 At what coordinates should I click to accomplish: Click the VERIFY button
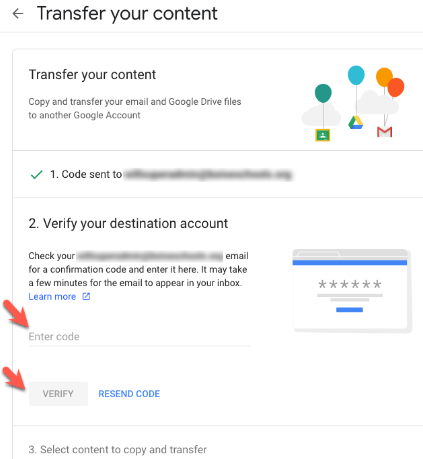pyautogui.click(x=58, y=394)
